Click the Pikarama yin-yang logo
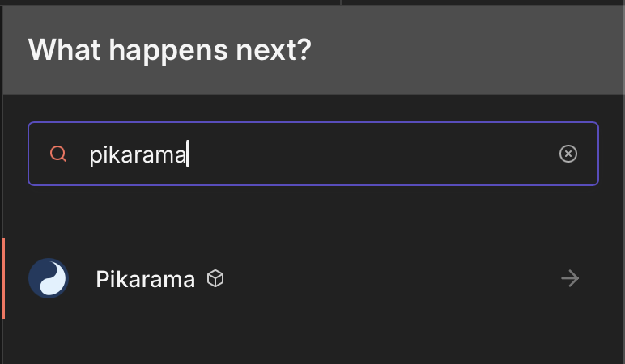Screen dimensions: 625x364 point(49,278)
